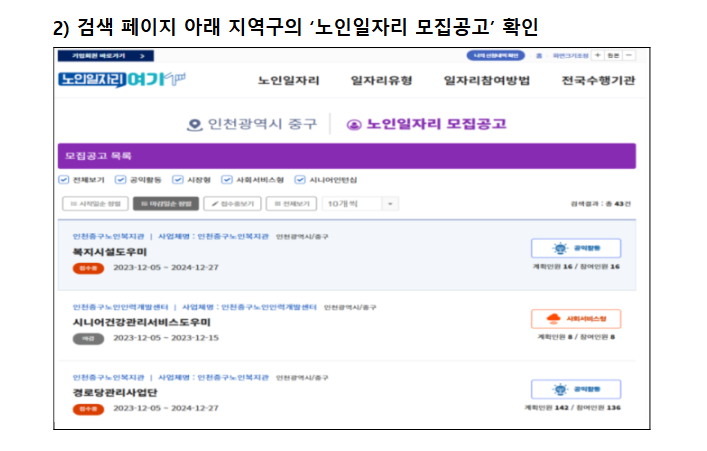Click 계획인원 142 / 참여인원 136 text
707x451 pixels.
pyautogui.click(x=572, y=408)
